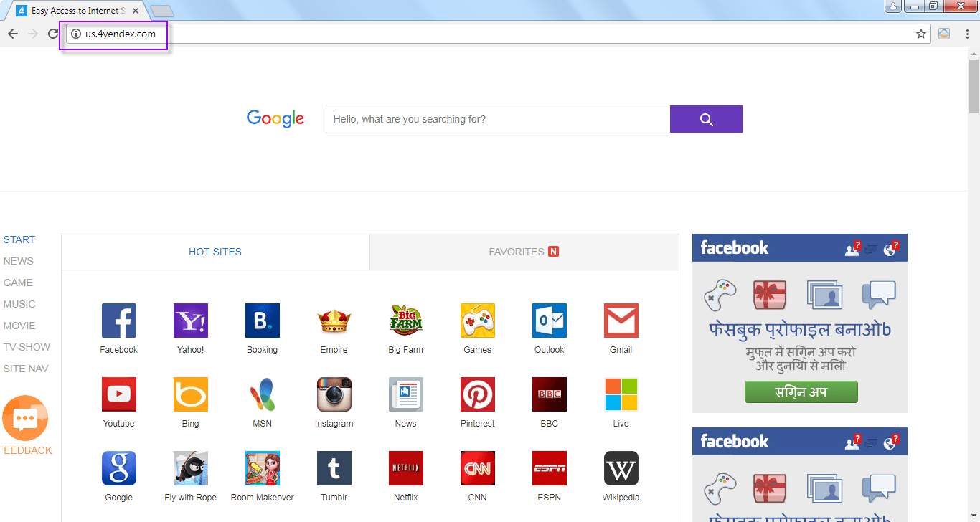Click the Chrome user profile button
The height and width of the screenshot is (522, 980).
[x=892, y=6]
